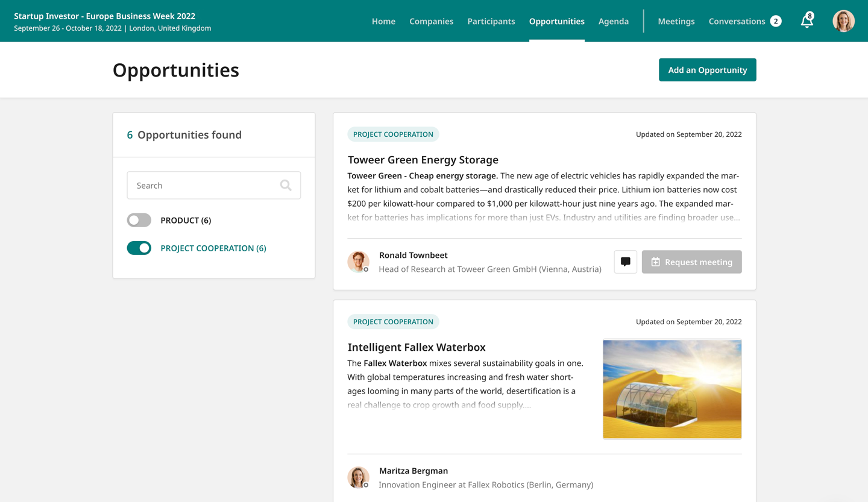Disable the PROJECT COOPERATION filter toggle
Screen dimensions: 868x502
click(x=139, y=248)
